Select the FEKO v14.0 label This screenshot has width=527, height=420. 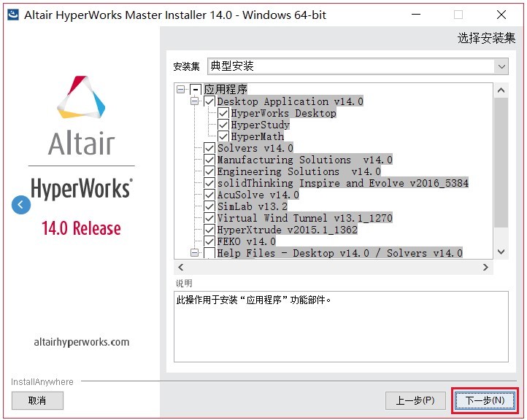pyautogui.click(x=247, y=241)
